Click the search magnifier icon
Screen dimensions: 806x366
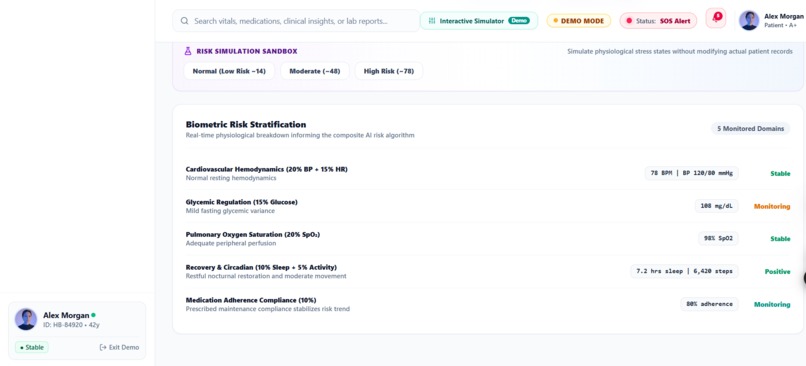(x=184, y=21)
